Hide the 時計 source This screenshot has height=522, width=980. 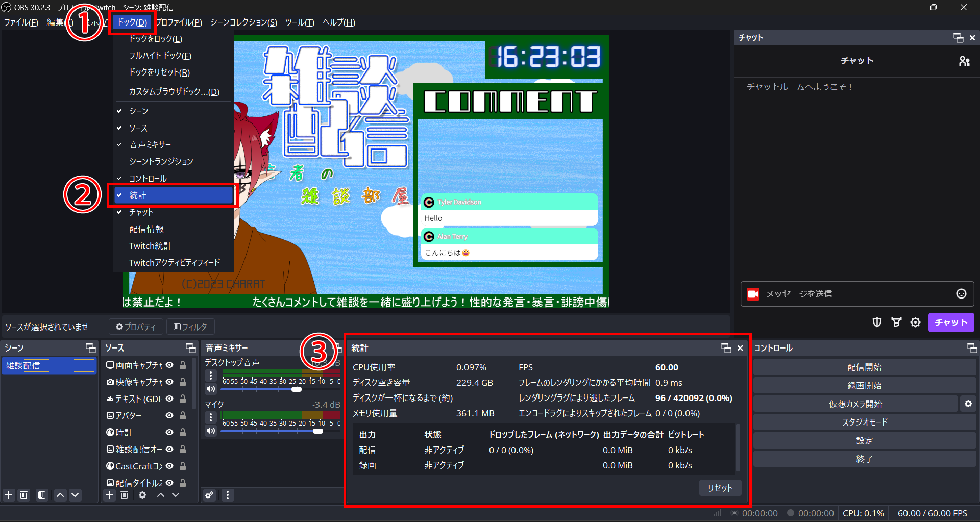pos(169,432)
